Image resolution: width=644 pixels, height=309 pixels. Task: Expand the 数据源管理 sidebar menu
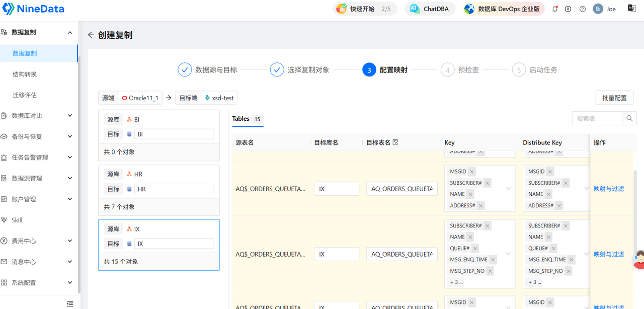39,179
